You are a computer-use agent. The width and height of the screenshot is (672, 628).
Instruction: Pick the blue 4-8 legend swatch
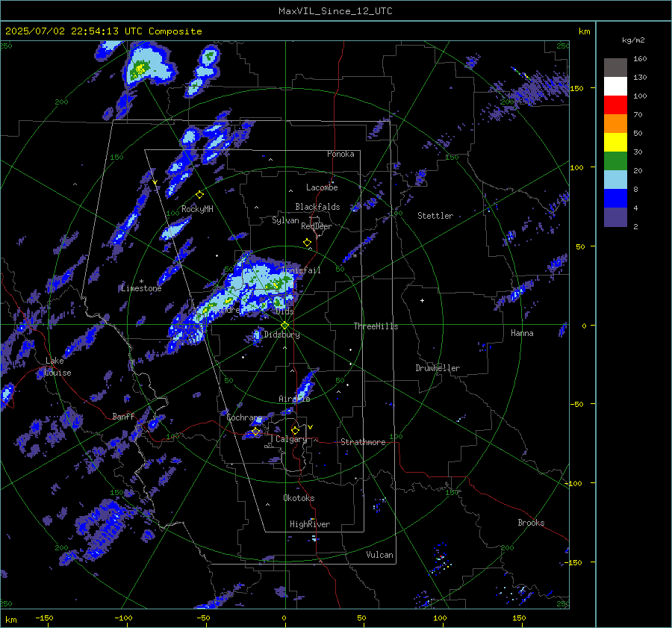pyautogui.click(x=615, y=199)
